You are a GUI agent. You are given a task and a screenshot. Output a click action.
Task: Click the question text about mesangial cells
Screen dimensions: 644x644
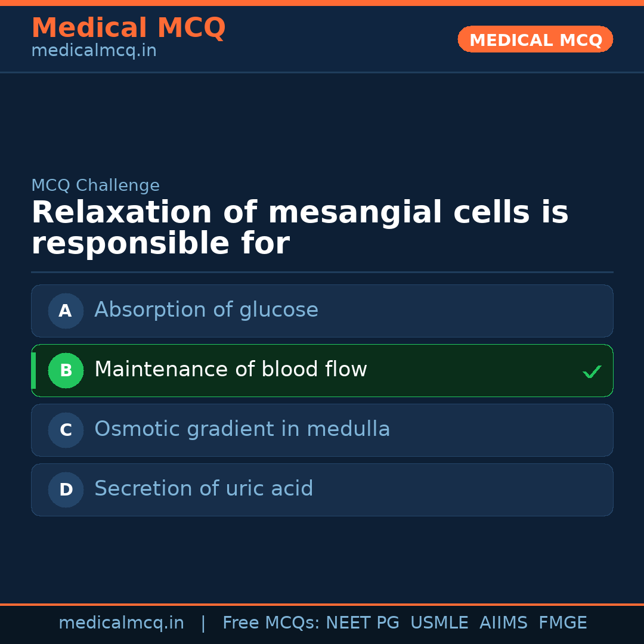300,227
